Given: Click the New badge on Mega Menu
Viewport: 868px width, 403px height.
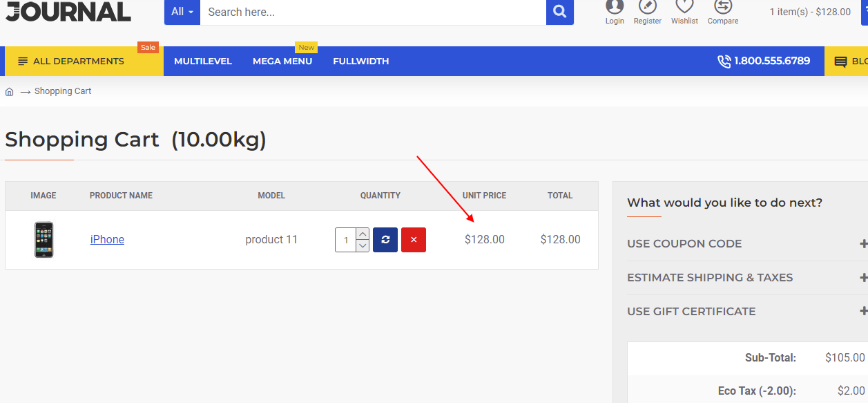Looking at the screenshot, I should [x=307, y=48].
